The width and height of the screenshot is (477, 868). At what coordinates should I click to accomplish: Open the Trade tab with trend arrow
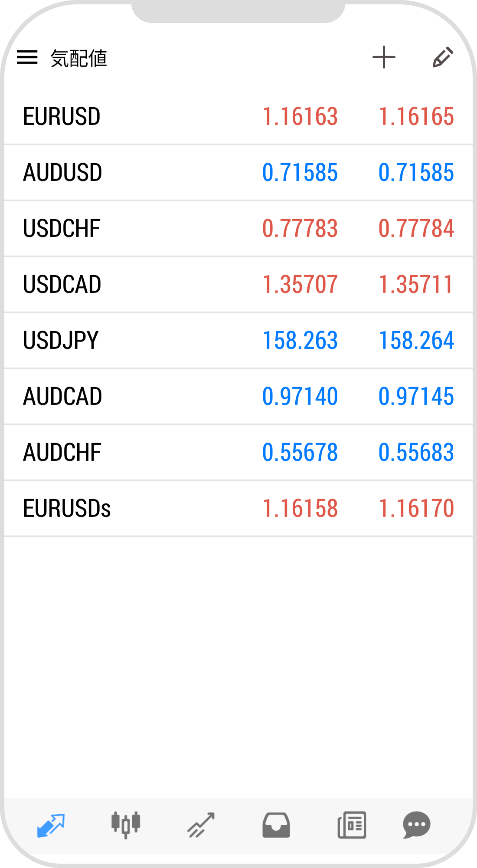pos(201,825)
